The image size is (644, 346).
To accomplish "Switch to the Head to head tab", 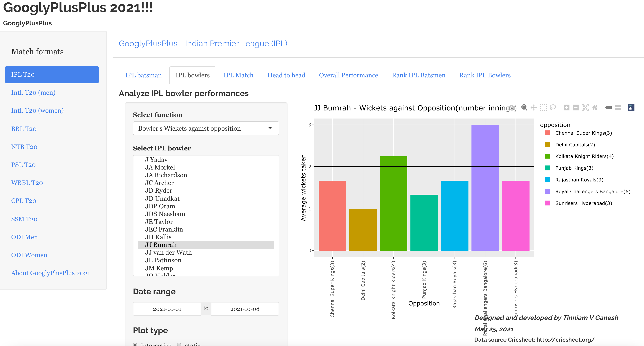I will point(286,75).
